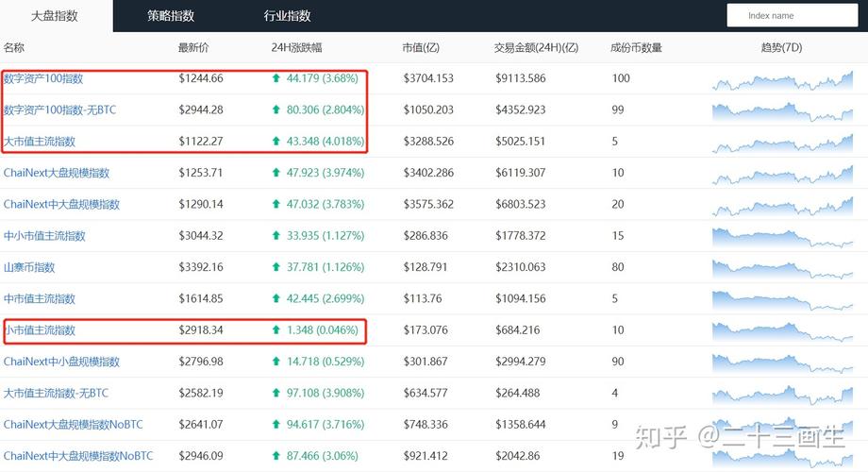Click the green up arrow beside 87.466 (3.06%)
The height and width of the screenshot is (472, 868).
(276, 456)
